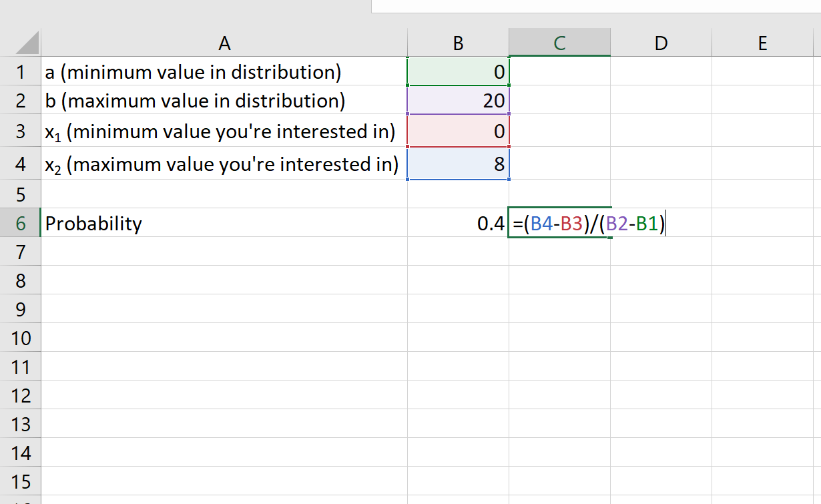Screen dimensions: 821x504
Task: Click empty cell A5
Action: click(224, 194)
